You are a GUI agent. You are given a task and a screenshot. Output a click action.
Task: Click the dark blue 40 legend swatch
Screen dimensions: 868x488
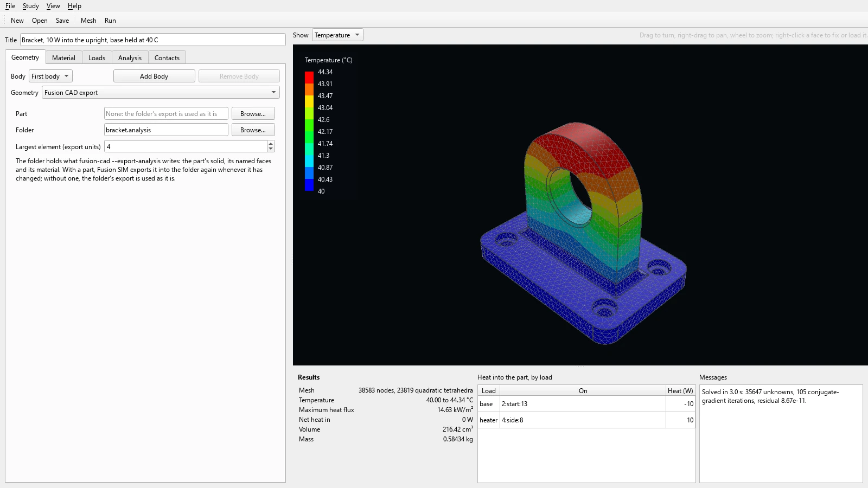pyautogui.click(x=309, y=185)
